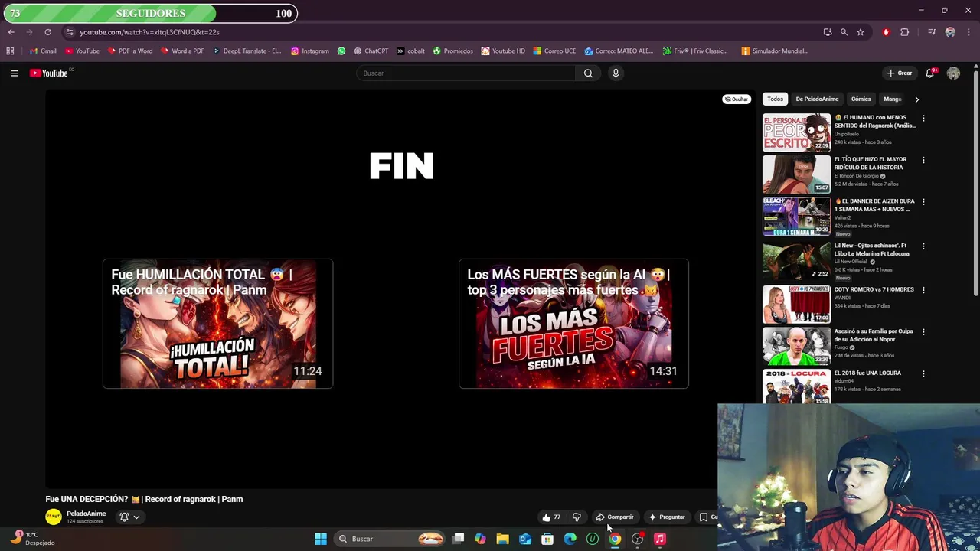Toggle the channel notification bell
Image resolution: width=980 pixels, height=551 pixels.
[x=124, y=517]
